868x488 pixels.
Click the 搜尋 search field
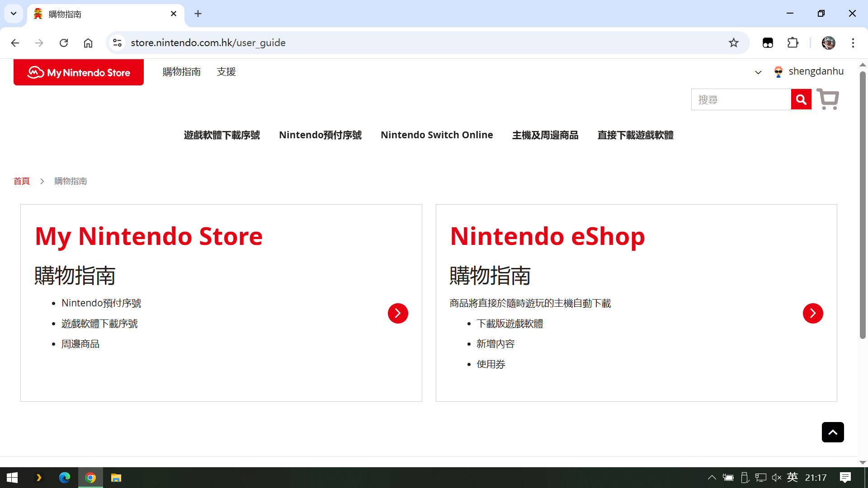(x=741, y=99)
